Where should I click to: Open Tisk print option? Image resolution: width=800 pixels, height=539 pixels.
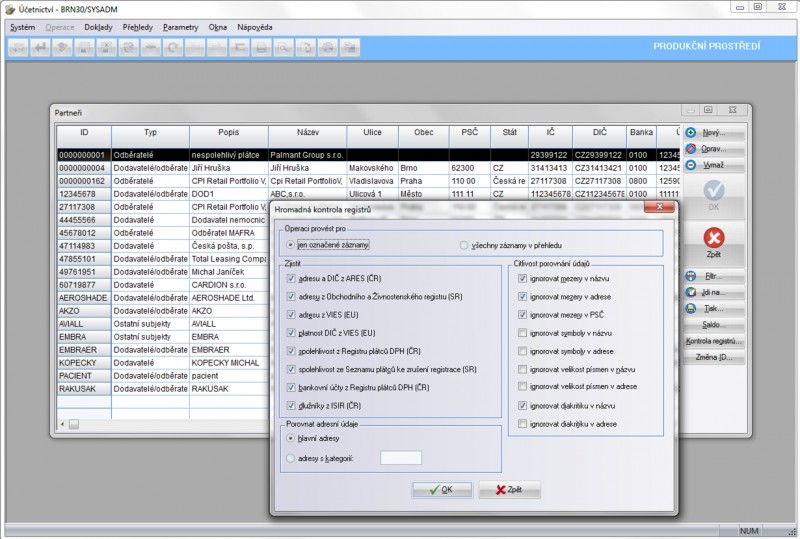(x=712, y=308)
